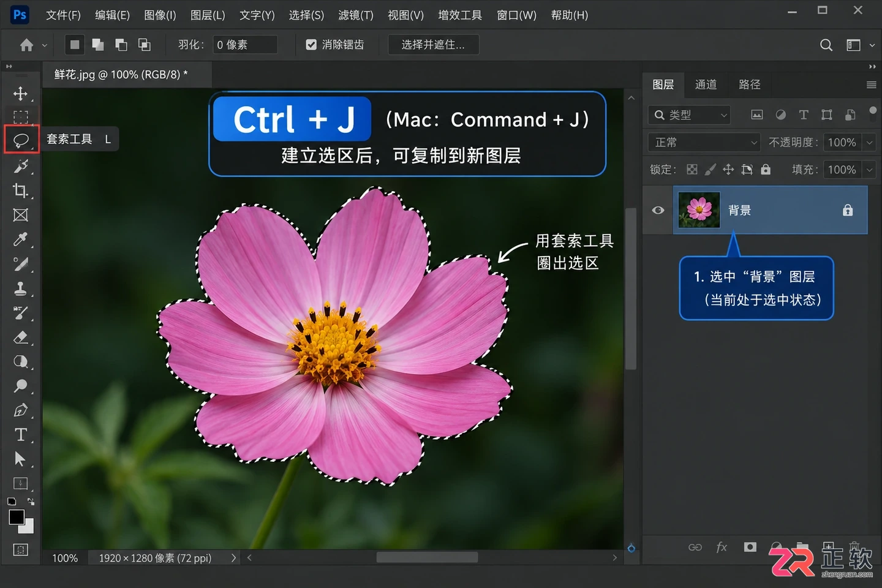The width and height of the screenshot is (882, 588).
Task: Choose the Add to Selection mode button
Action: [98, 45]
